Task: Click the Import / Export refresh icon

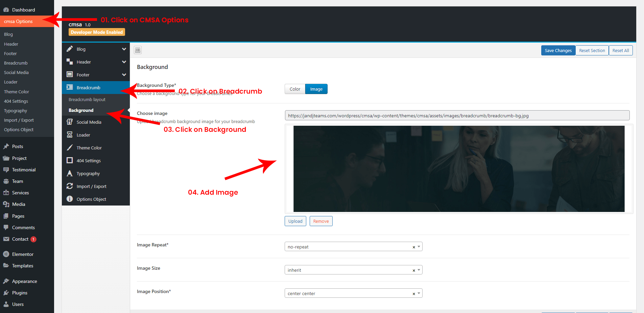Action: 70,186
